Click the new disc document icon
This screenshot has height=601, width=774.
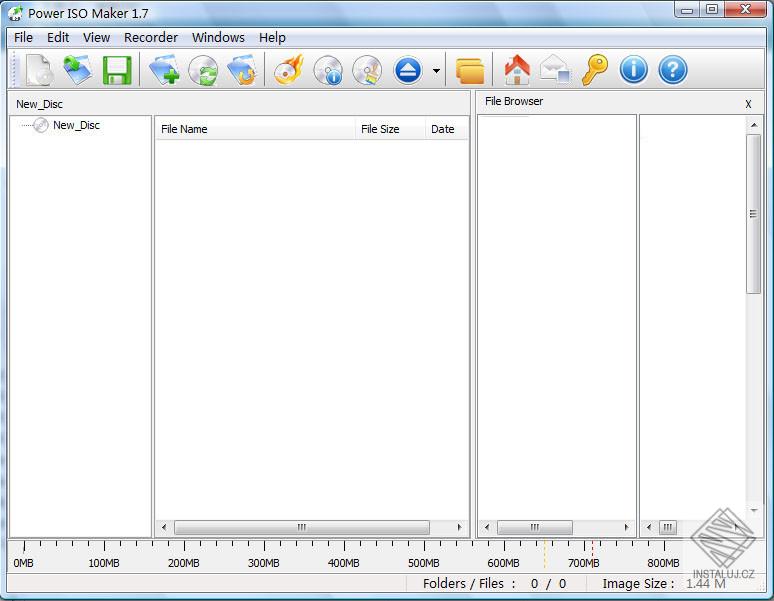38,70
